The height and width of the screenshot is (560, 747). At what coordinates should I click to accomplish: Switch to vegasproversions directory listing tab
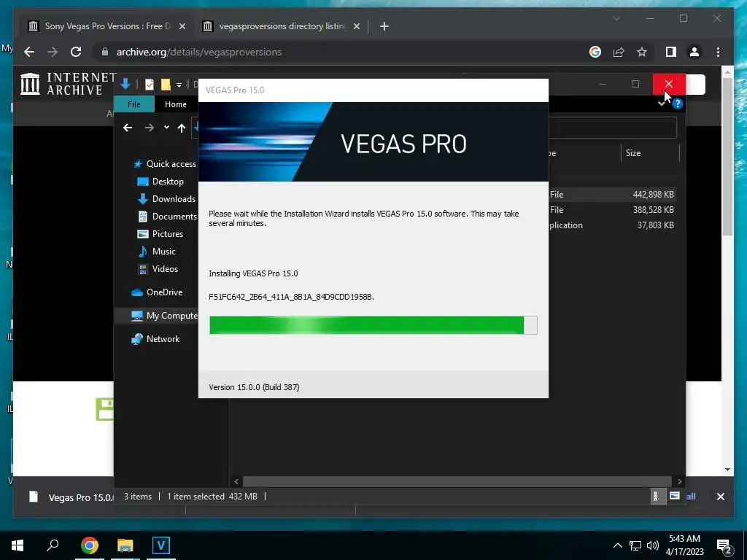[281, 26]
